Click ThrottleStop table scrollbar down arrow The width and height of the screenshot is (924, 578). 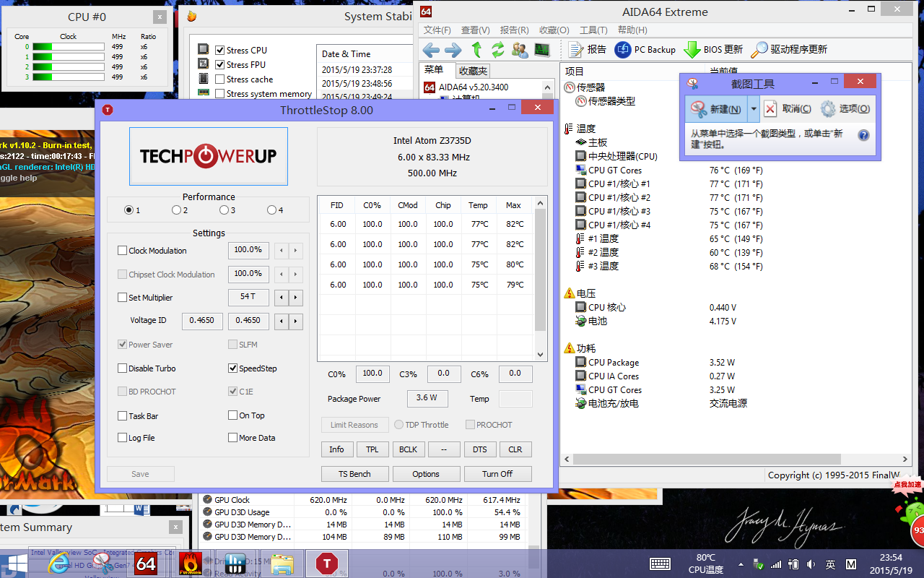point(540,355)
